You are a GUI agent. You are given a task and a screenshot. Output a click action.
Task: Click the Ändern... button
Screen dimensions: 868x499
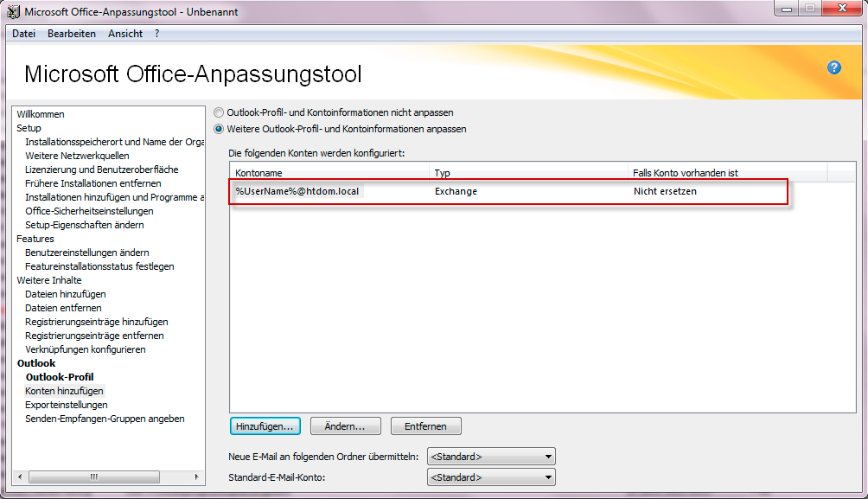point(345,425)
